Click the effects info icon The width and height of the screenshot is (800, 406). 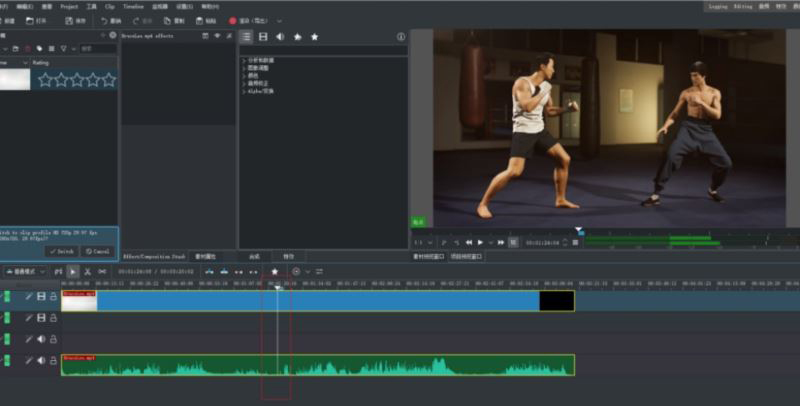(x=401, y=37)
